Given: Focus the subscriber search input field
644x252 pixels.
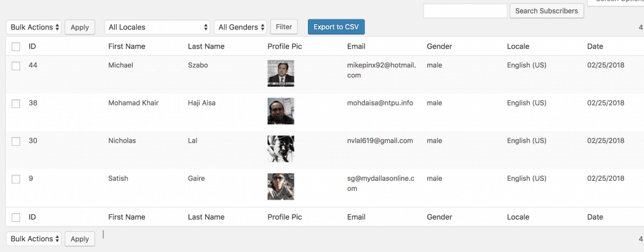Looking at the screenshot, I should pyautogui.click(x=466, y=11).
